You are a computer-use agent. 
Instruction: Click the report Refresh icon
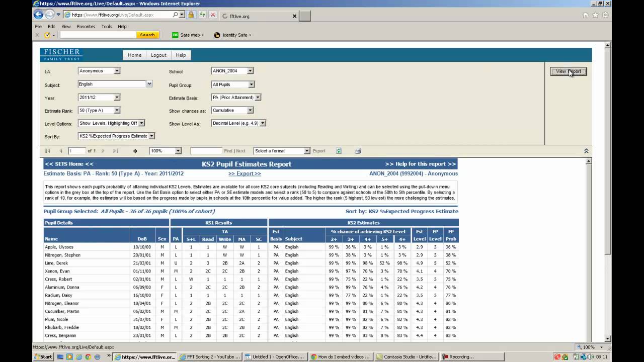point(339,151)
